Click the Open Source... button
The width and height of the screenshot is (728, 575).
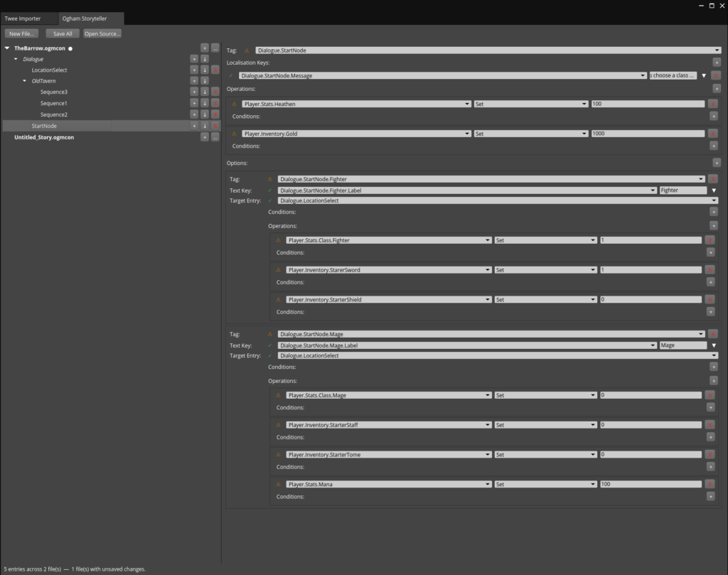(102, 33)
